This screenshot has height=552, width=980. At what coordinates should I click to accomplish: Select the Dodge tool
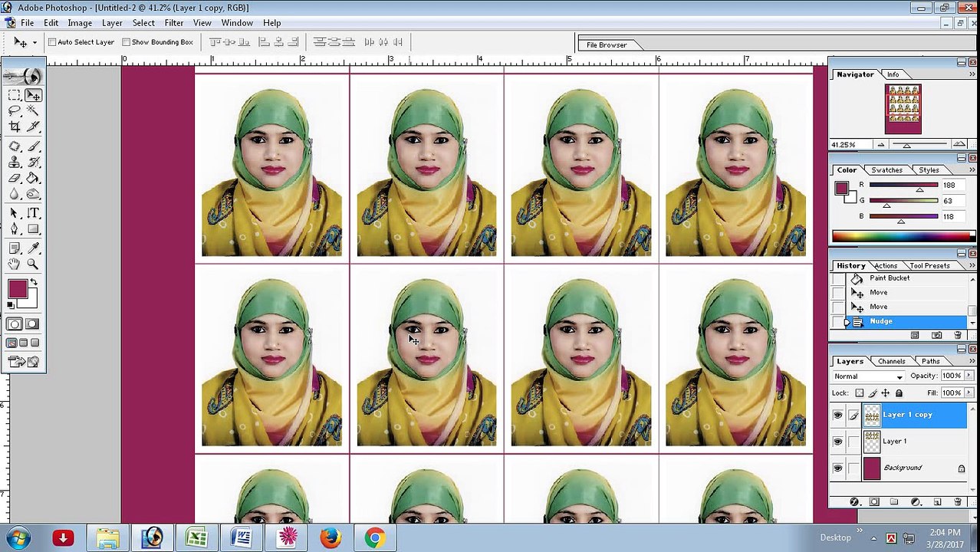click(33, 194)
